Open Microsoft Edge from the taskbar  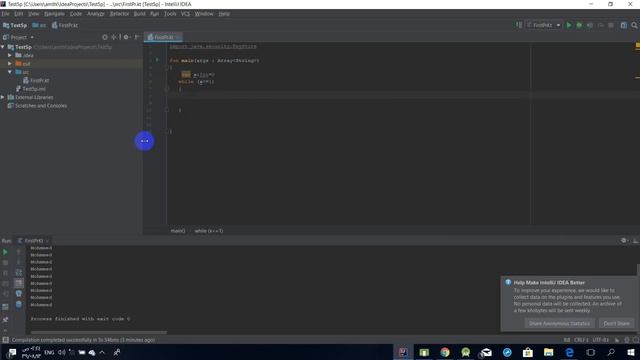coord(569,352)
